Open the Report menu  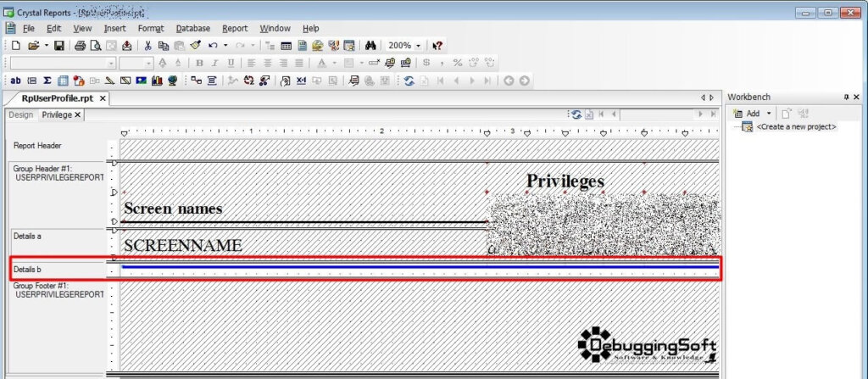pyautogui.click(x=235, y=28)
